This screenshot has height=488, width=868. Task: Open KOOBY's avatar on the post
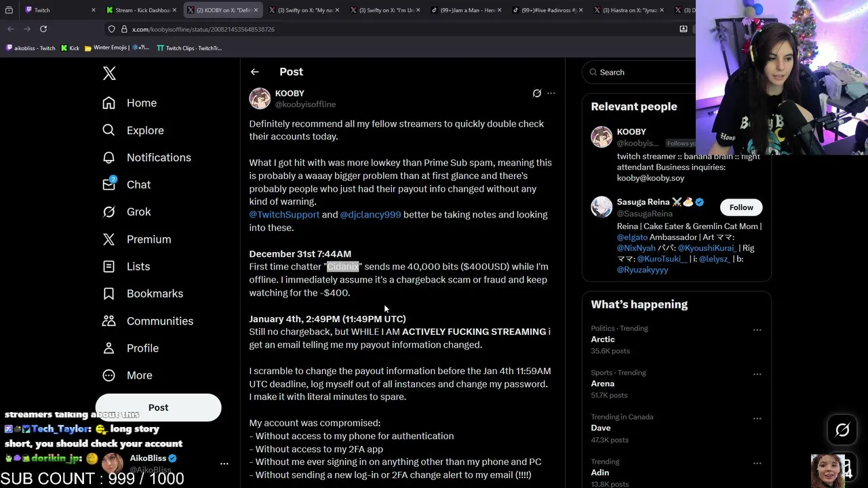260,98
